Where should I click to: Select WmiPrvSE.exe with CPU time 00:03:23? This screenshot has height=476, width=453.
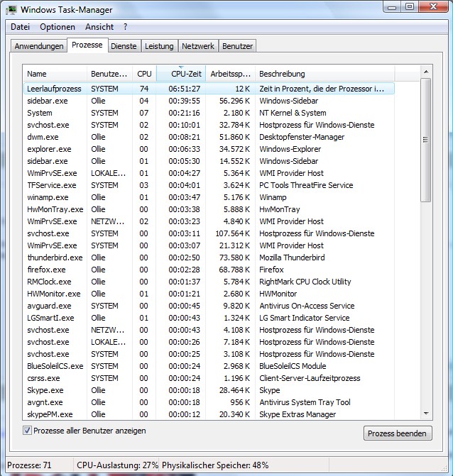(209, 221)
